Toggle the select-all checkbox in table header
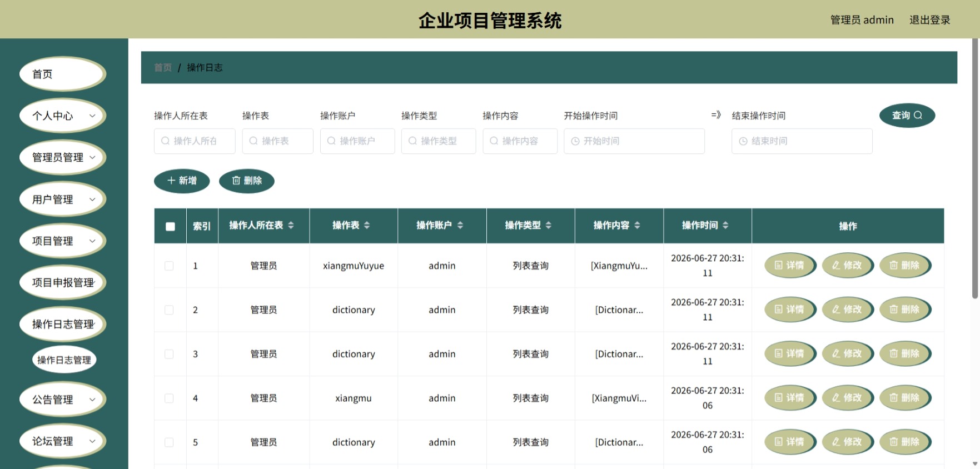This screenshot has height=469, width=980. 170,226
